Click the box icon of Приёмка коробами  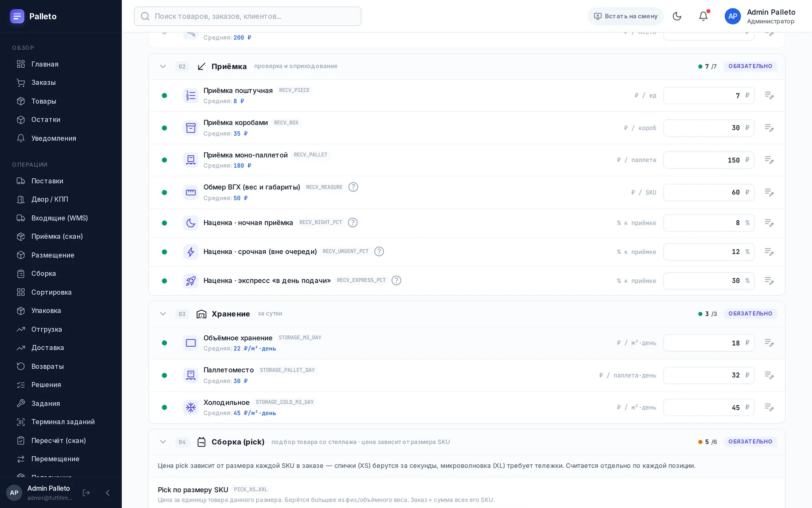191,128
